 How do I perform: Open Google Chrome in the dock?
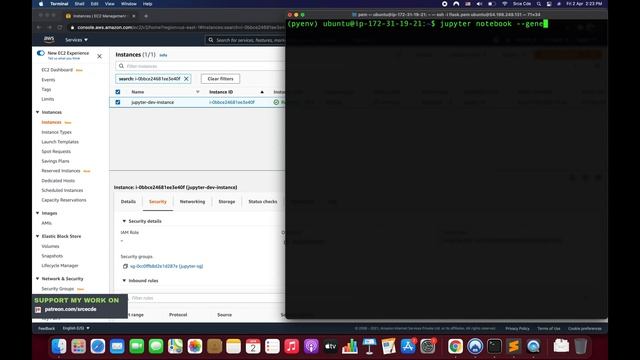pyautogui.click(x=455, y=347)
